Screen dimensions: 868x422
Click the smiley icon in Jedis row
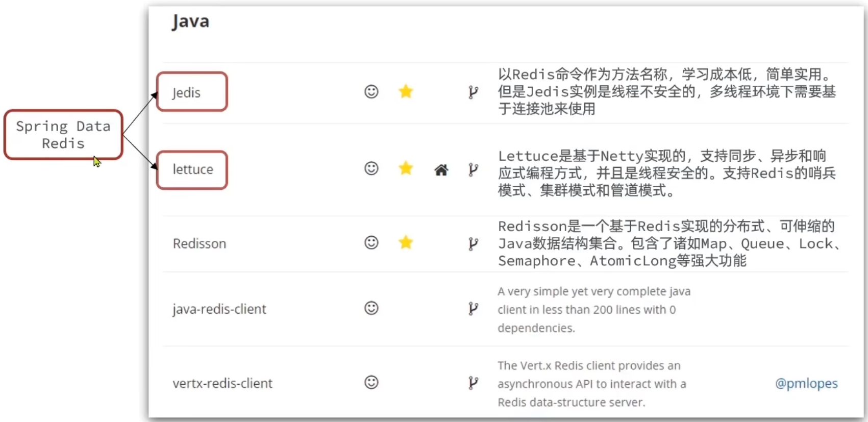[371, 92]
